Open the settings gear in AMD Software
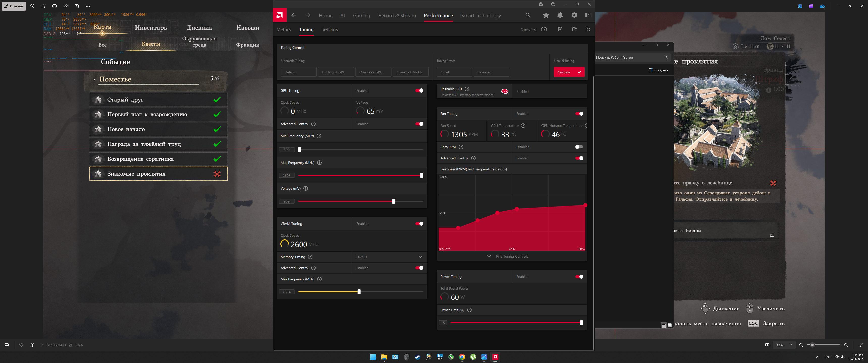 point(574,15)
